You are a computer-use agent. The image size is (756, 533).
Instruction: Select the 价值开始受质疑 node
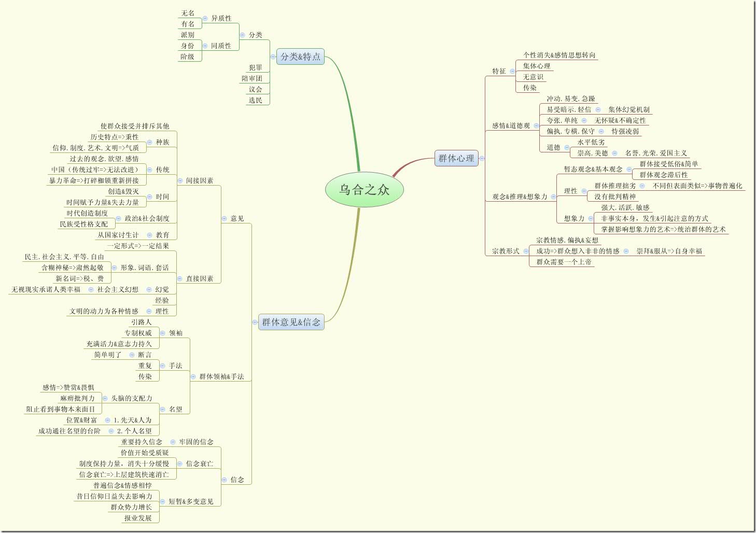click(x=145, y=453)
